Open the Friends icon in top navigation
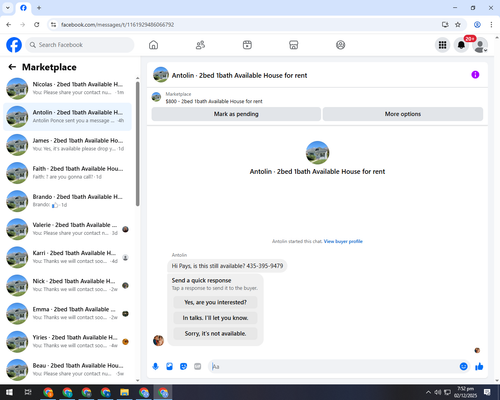 click(x=200, y=45)
